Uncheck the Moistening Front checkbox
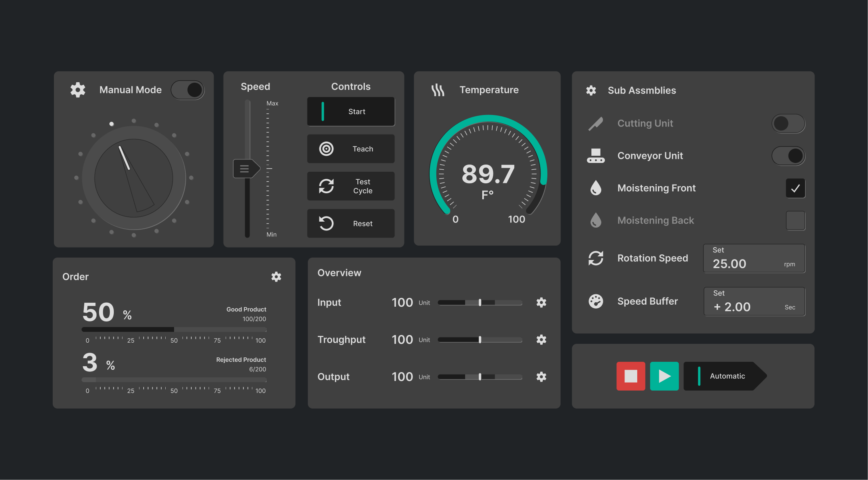The image size is (868, 480). click(x=795, y=188)
